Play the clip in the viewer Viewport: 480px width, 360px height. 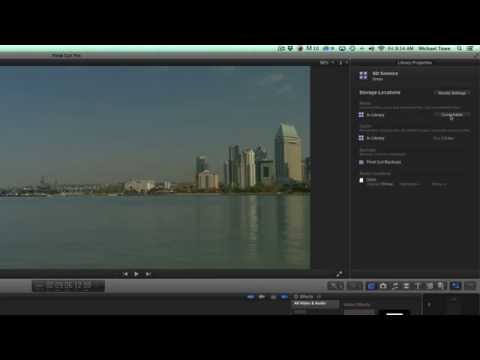136,274
